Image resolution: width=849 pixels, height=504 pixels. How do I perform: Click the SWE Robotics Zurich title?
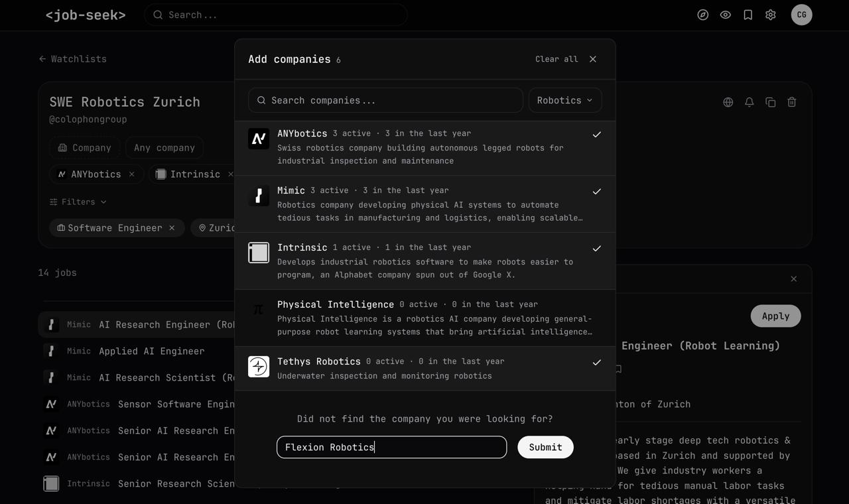[125, 102]
